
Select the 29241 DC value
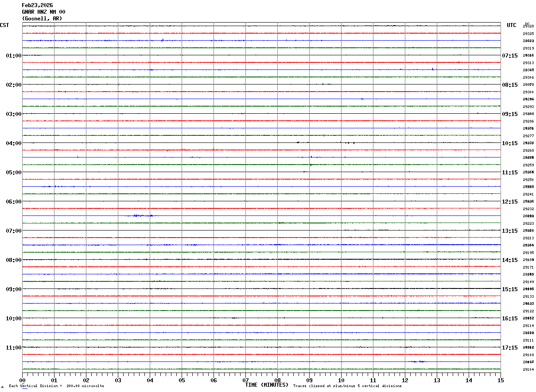click(x=528, y=194)
